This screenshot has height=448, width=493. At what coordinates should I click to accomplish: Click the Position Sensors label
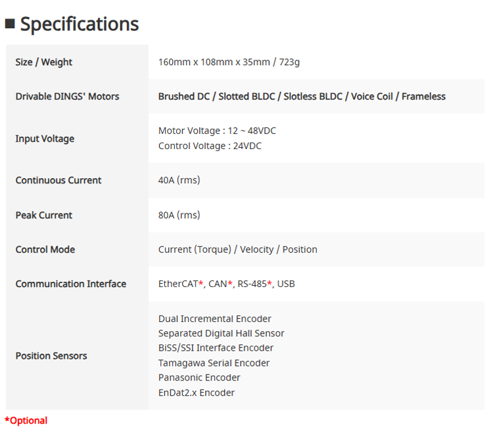51,355
